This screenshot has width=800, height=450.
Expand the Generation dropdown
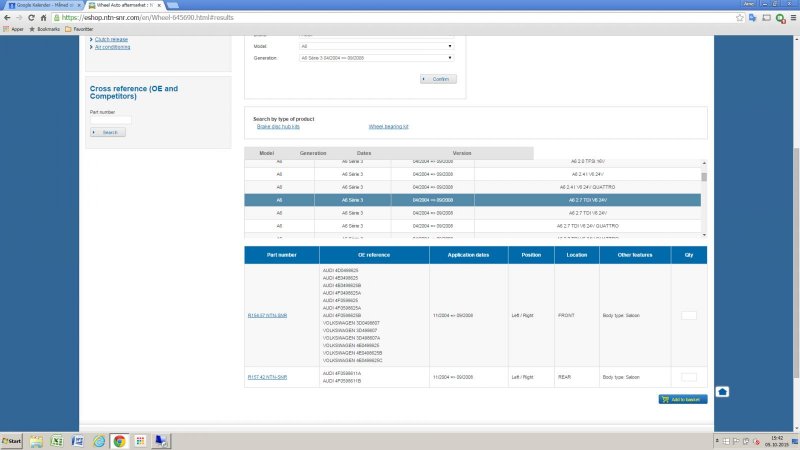click(x=375, y=58)
